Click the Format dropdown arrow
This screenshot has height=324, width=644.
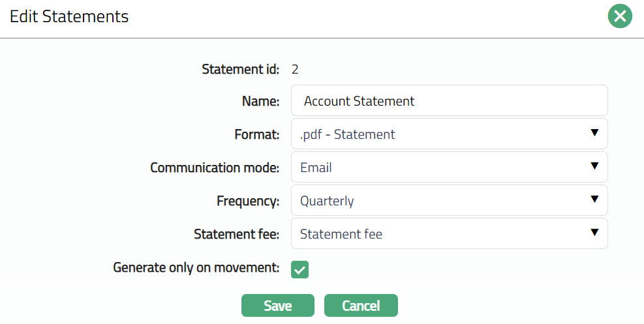(x=594, y=133)
